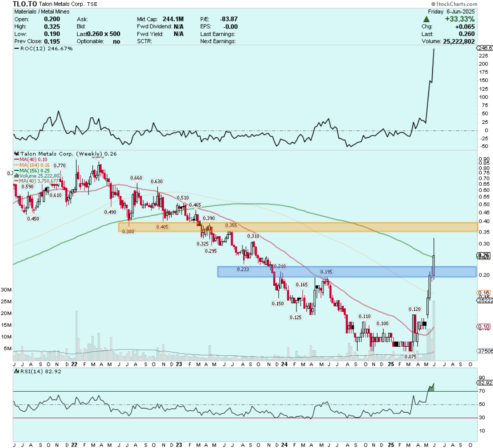Click the orange 0.16 MA tag on price axis
The width and height of the screenshot is (493, 448).
(x=483, y=293)
